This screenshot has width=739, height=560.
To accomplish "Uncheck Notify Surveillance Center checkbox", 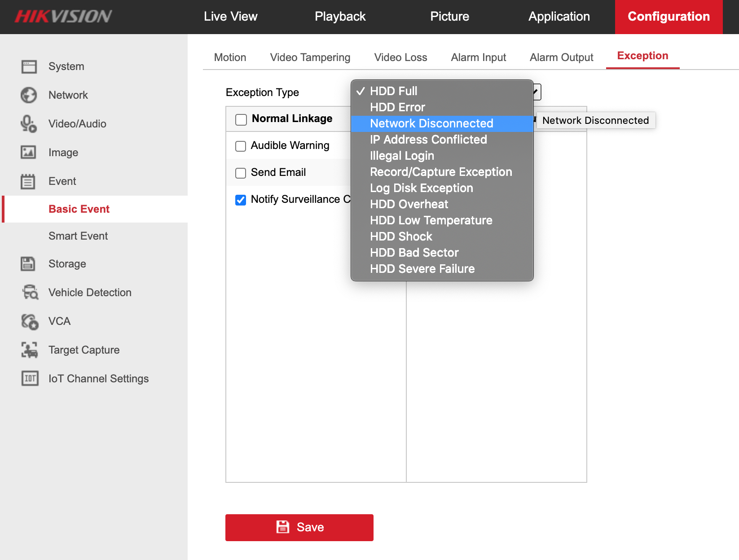I will 241,200.
